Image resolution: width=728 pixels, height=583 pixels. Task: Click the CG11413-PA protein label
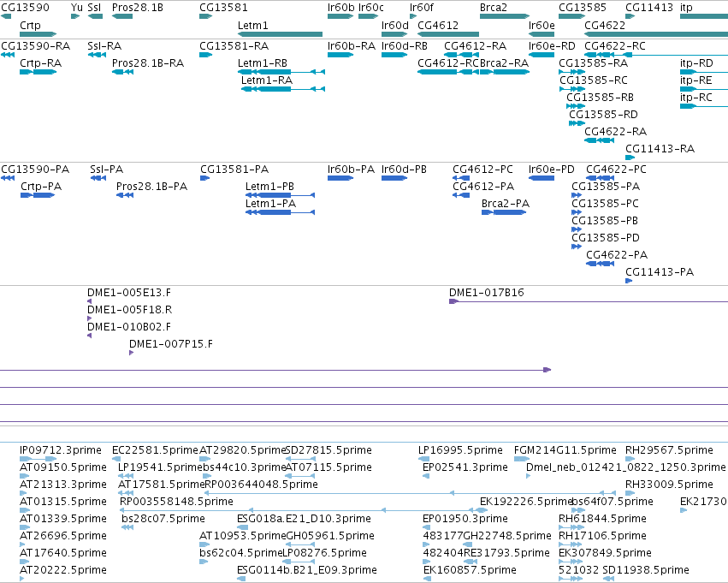[660, 272]
